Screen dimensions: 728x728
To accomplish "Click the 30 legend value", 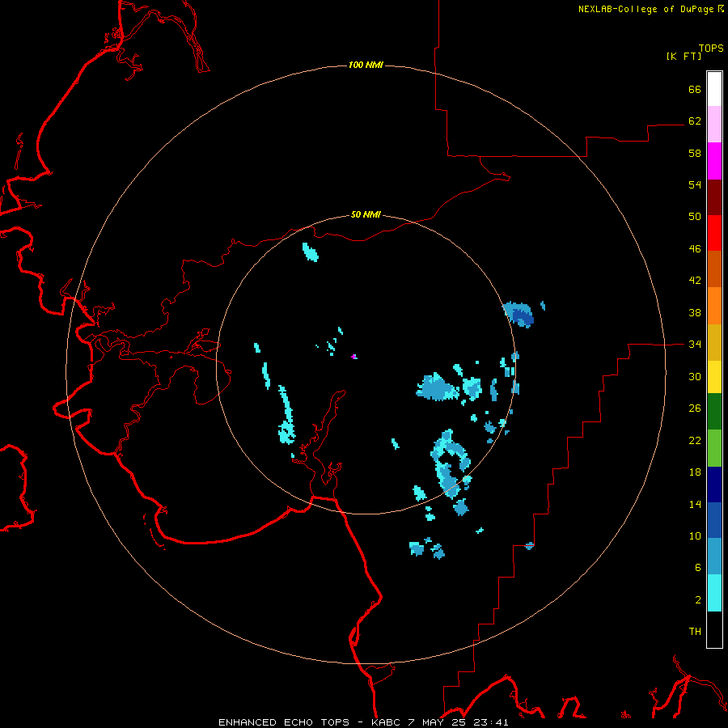I will click(695, 376).
